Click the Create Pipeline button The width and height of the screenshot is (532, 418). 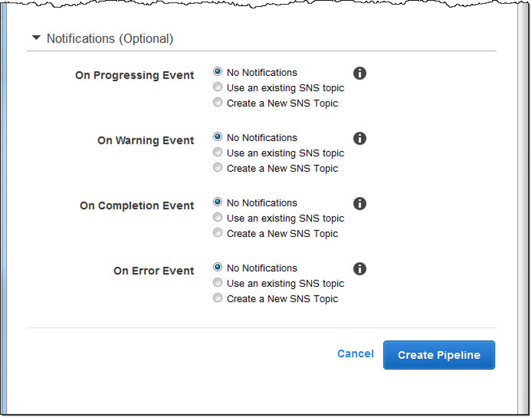(439, 355)
